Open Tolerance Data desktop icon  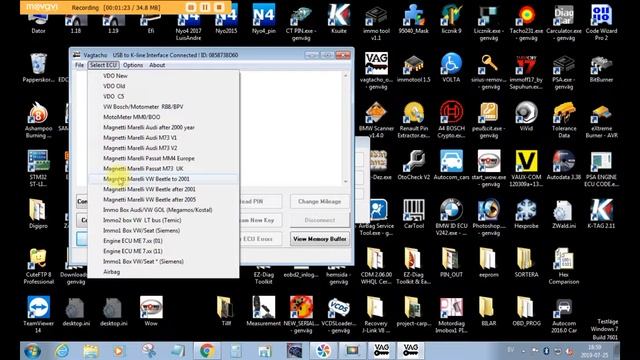coord(564,120)
